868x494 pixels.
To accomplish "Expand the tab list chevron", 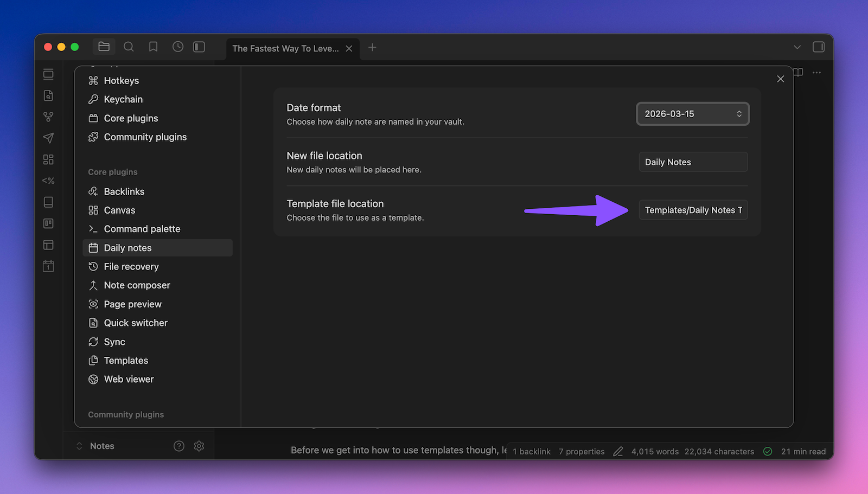I will (x=797, y=47).
